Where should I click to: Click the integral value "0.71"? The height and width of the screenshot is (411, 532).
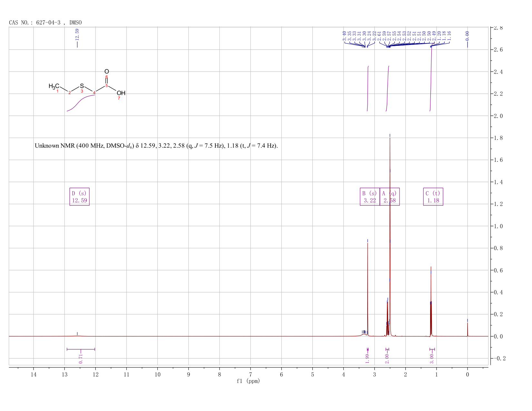(81, 359)
